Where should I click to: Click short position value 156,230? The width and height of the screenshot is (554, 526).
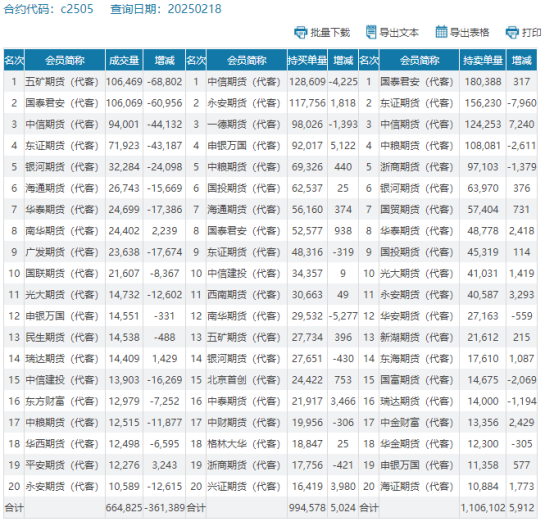[x=483, y=103]
